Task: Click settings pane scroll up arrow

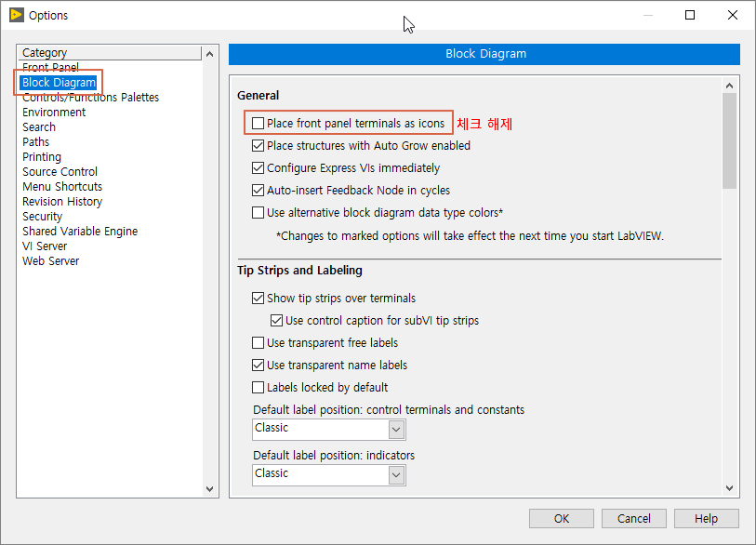Action: 729,86
